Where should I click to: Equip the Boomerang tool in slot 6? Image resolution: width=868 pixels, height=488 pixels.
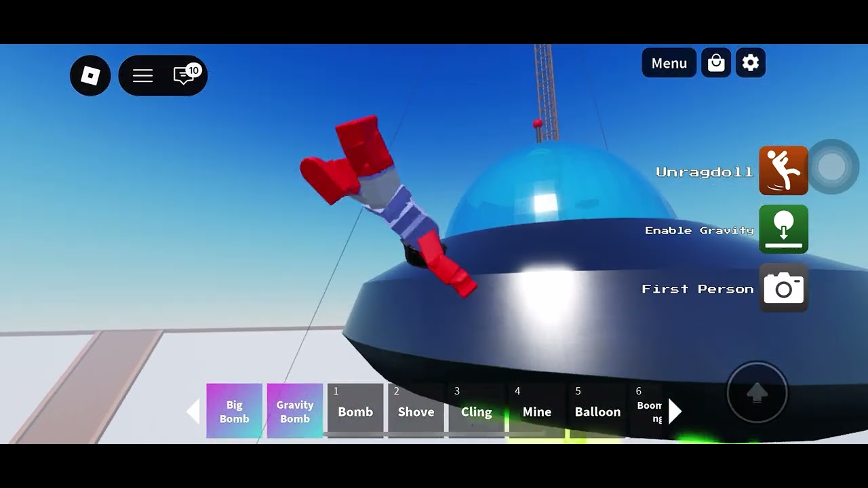point(647,411)
